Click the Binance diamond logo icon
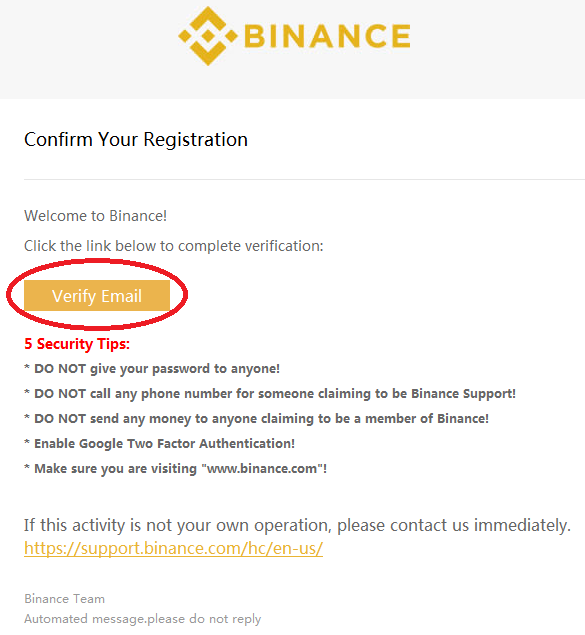Viewport: 585px width, 635px height. (208, 36)
